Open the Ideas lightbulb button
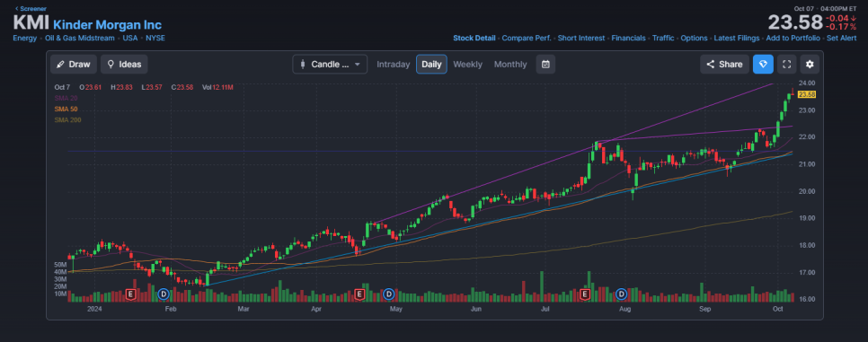Viewport: 868px width, 342px height. point(124,65)
